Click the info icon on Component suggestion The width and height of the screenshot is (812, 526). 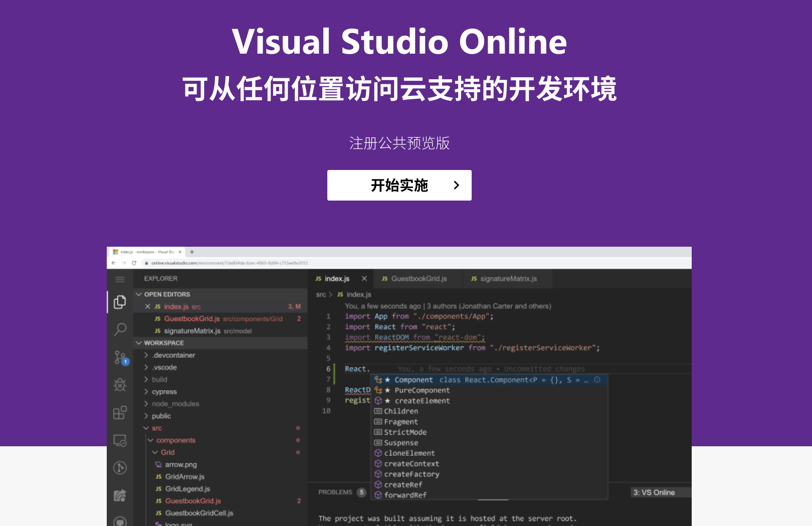click(597, 380)
